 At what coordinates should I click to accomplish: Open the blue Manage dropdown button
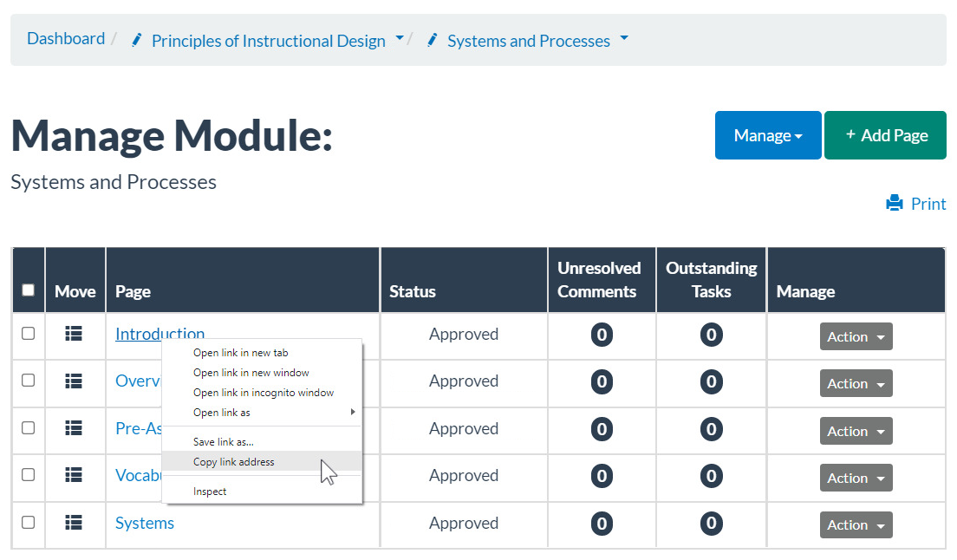(x=768, y=135)
